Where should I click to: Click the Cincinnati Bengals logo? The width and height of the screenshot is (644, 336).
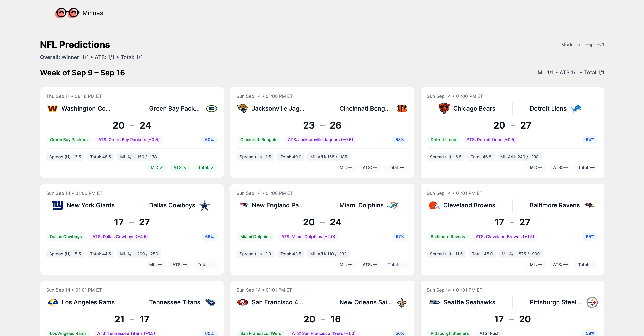tap(402, 108)
